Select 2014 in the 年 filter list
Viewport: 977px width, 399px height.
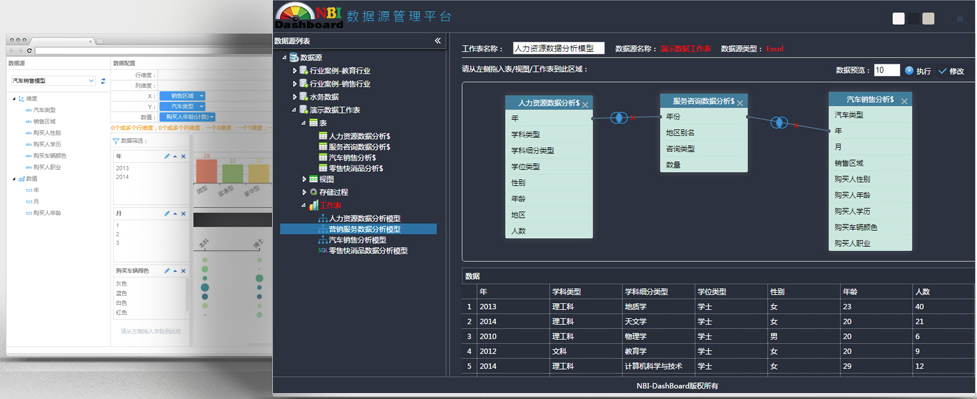(122, 177)
